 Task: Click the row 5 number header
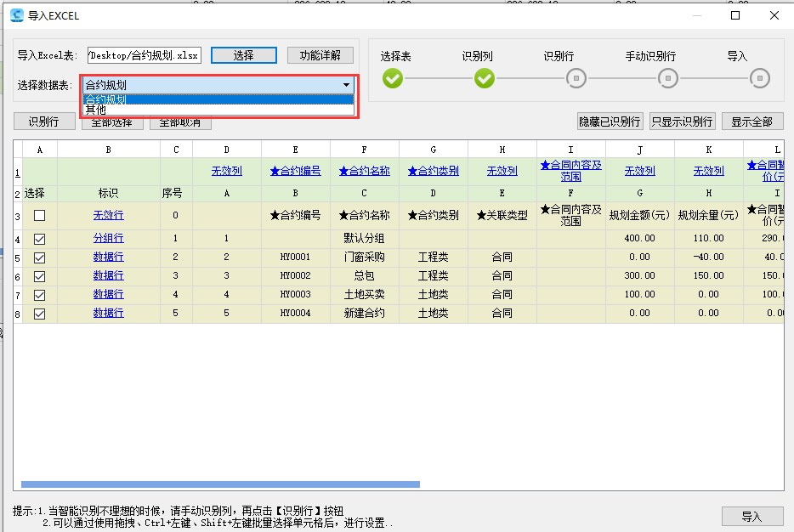coord(18,258)
